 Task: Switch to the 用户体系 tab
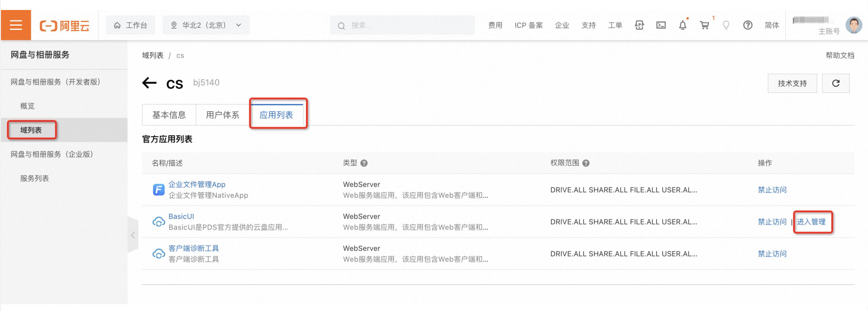pyautogui.click(x=222, y=115)
